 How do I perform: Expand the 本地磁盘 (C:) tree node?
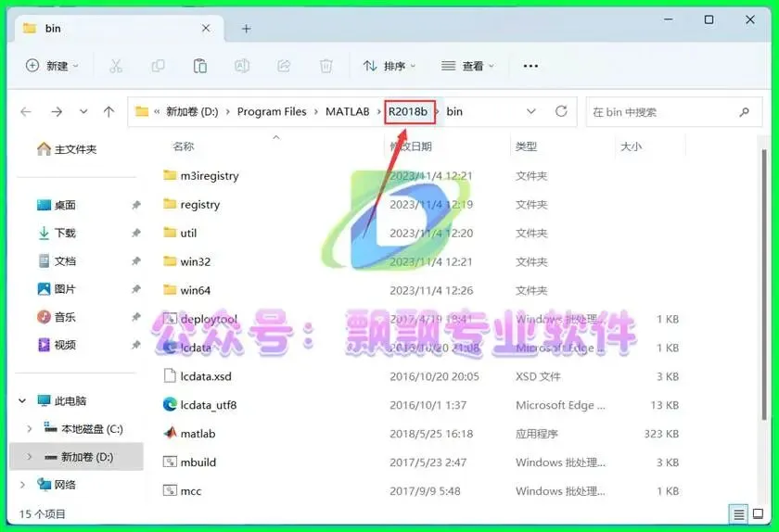pyautogui.click(x=30, y=429)
